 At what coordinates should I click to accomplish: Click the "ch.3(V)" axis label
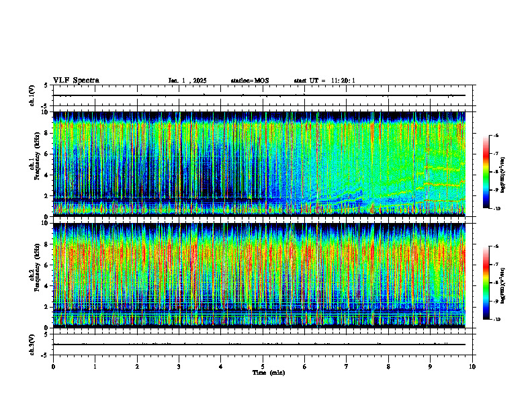(32, 345)
